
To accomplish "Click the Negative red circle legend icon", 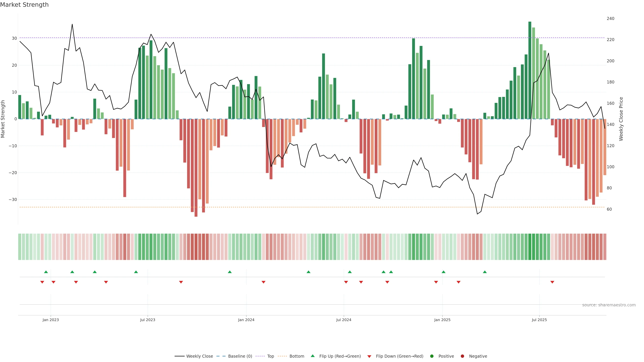I will [x=462, y=356].
